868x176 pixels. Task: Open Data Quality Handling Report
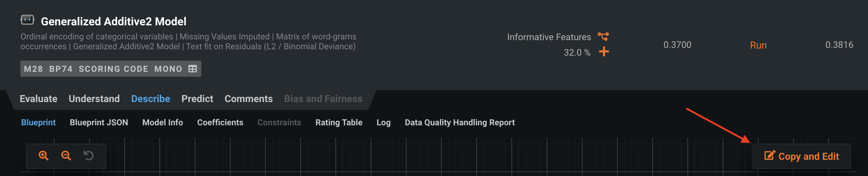click(x=460, y=122)
